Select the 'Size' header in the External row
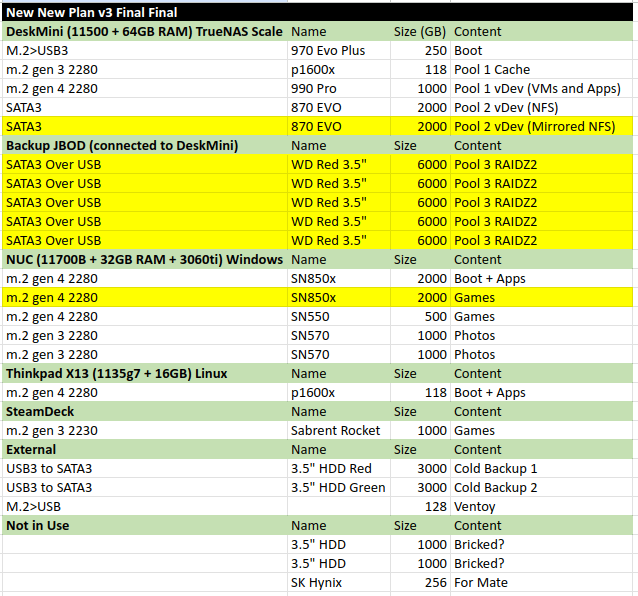The image size is (638, 596). pos(420,450)
